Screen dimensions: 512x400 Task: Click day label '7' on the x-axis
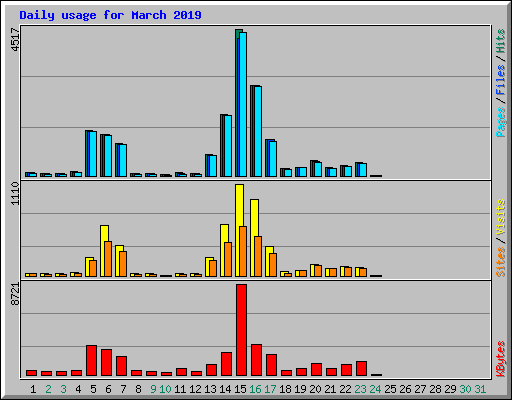[123, 389]
